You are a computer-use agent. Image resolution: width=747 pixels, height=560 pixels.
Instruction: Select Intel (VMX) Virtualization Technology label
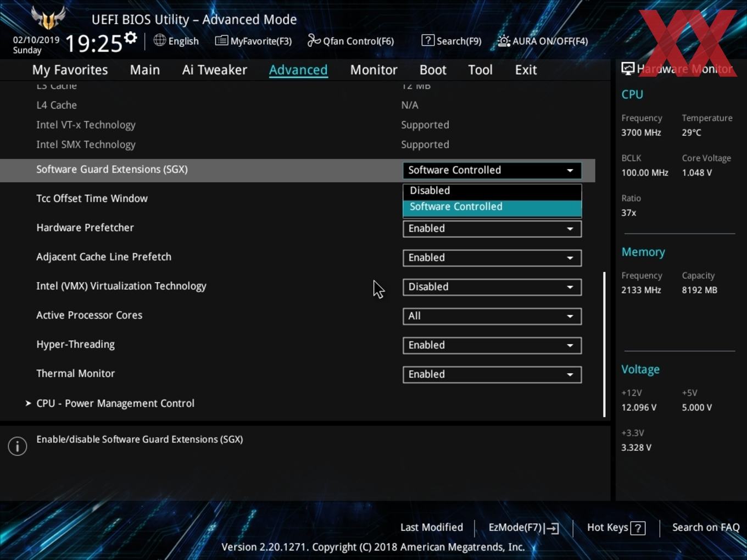pyautogui.click(x=121, y=285)
